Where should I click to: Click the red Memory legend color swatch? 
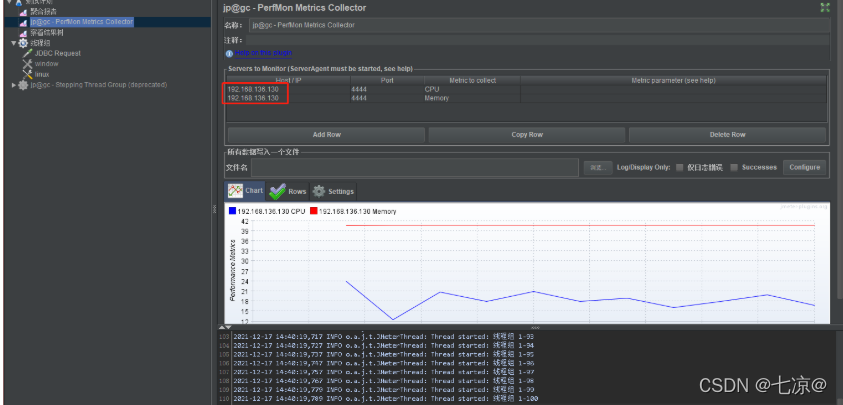point(313,211)
